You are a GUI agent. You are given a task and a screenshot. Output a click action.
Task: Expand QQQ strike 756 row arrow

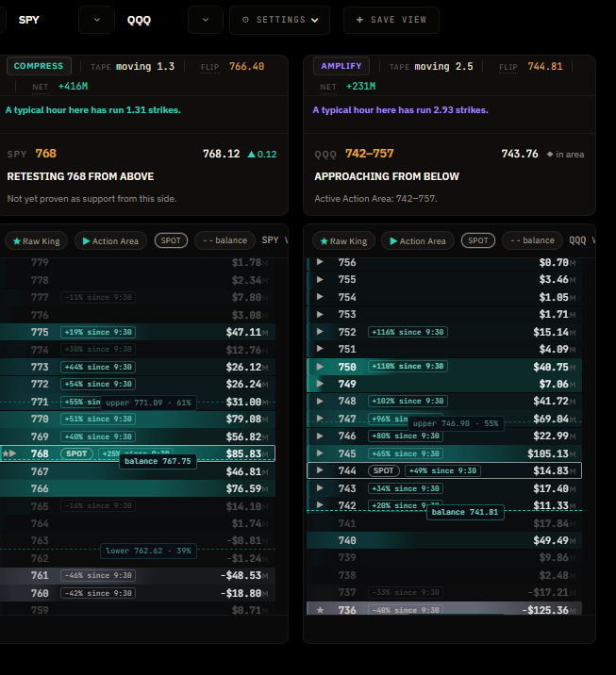tap(320, 262)
